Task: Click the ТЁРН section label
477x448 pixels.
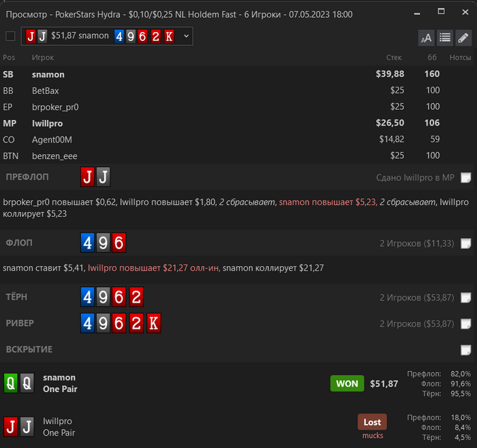Action: [x=16, y=297]
